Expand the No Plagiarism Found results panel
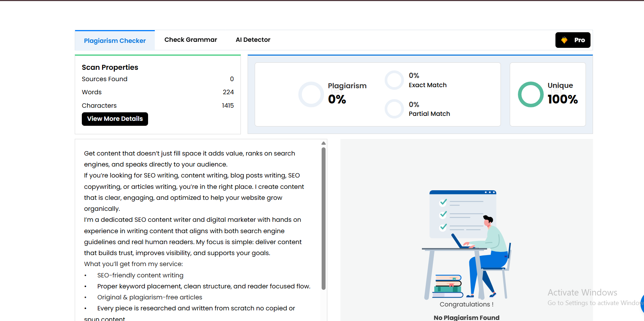 click(466, 317)
